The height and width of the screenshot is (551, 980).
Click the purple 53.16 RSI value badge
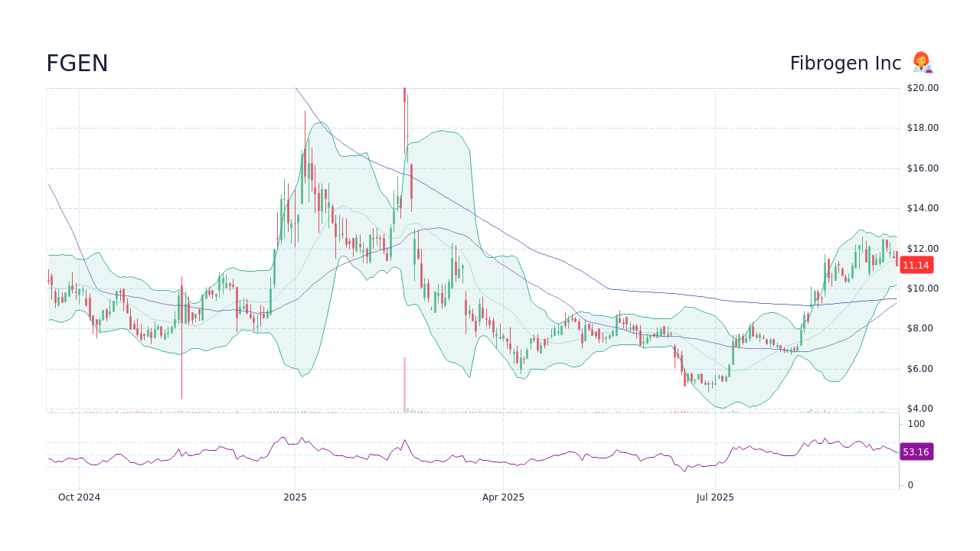click(916, 452)
